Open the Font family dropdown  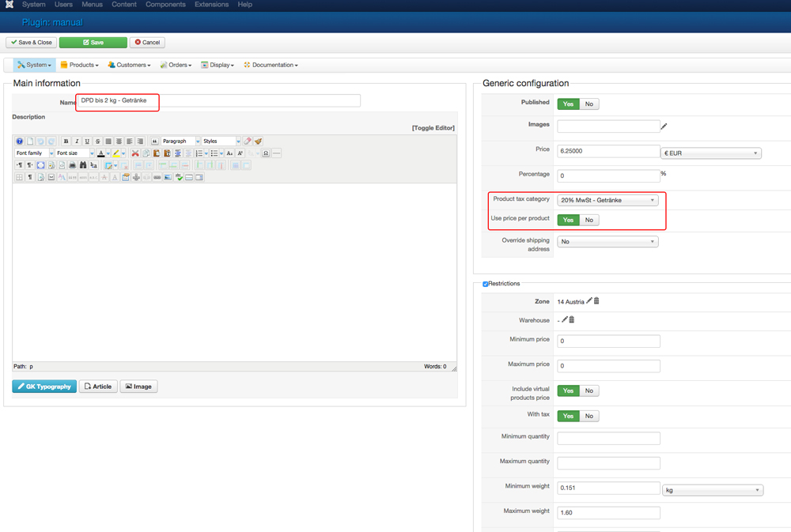(34, 153)
